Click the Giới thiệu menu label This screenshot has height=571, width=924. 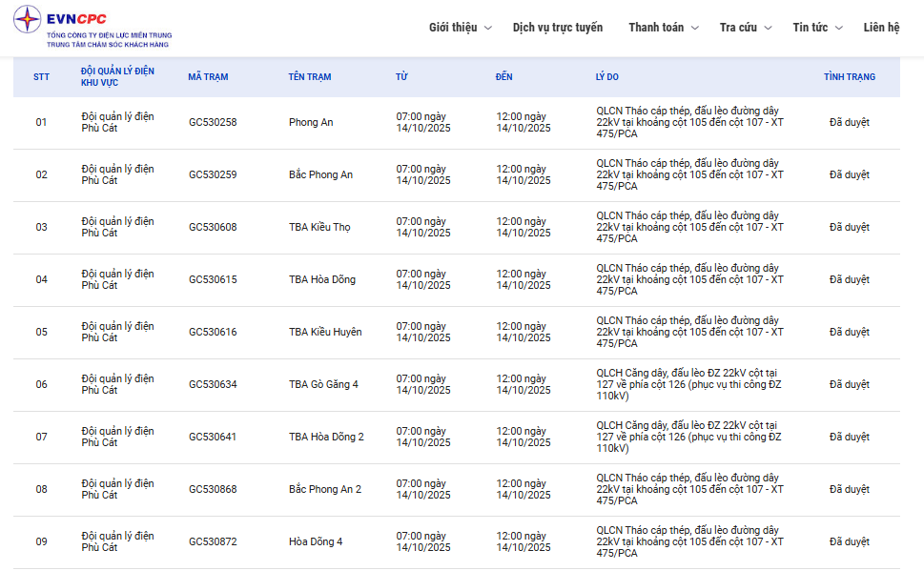pyautogui.click(x=452, y=28)
